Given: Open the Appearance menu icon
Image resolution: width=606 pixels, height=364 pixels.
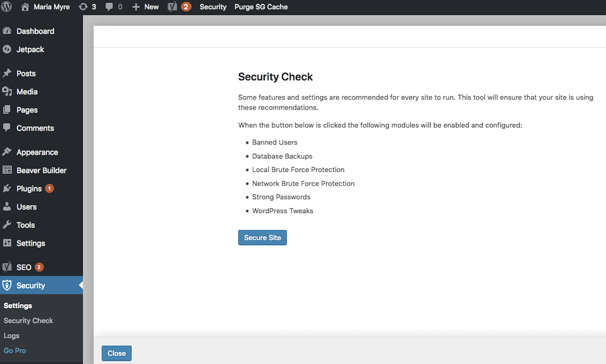Looking at the screenshot, I should [x=7, y=152].
